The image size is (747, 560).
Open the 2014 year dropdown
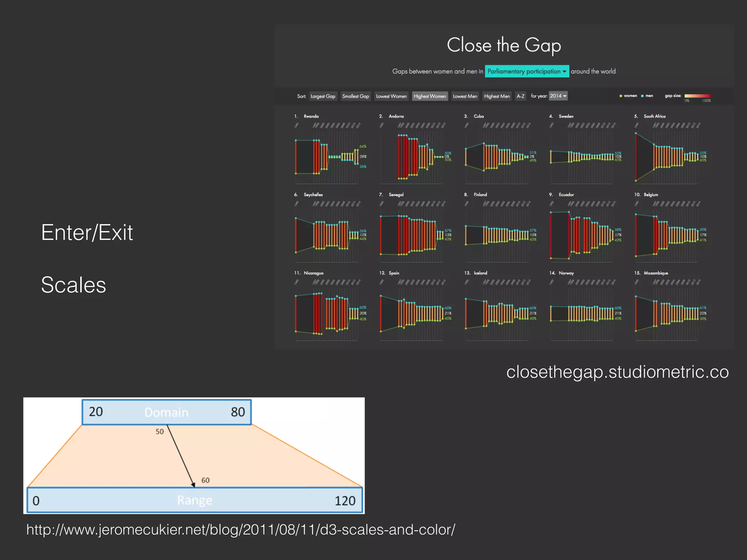coord(558,96)
